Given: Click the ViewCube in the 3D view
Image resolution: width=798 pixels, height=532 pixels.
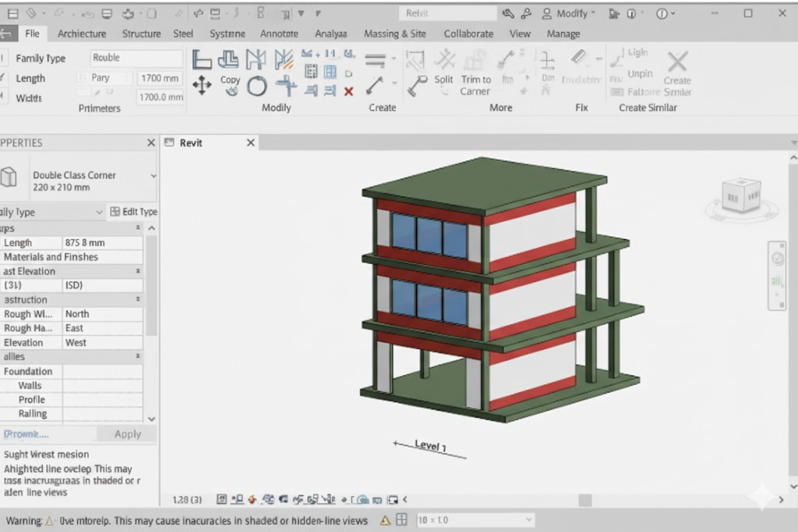Looking at the screenshot, I should 740,196.
